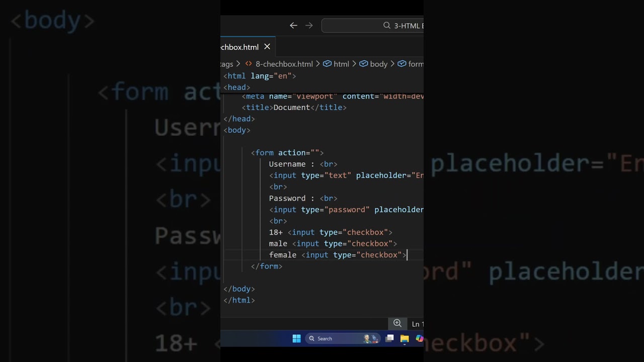This screenshot has width=644, height=362.
Task: Click the zoom magnifier in status bar
Action: [x=397, y=323]
